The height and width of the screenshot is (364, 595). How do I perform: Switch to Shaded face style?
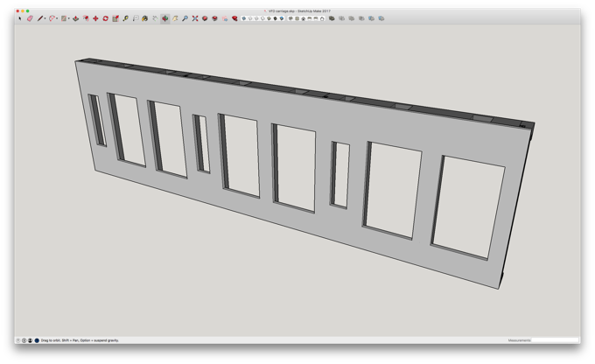[x=269, y=18]
